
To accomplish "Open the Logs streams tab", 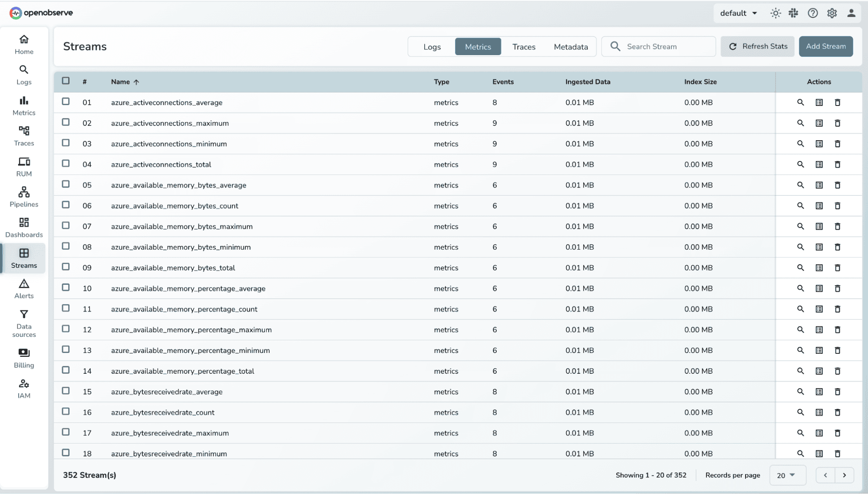I will pyautogui.click(x=432, y=46).
